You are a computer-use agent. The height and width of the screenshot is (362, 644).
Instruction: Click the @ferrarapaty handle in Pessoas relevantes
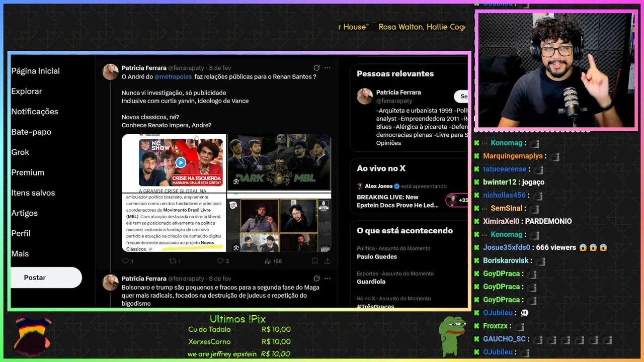coord(394,101)
